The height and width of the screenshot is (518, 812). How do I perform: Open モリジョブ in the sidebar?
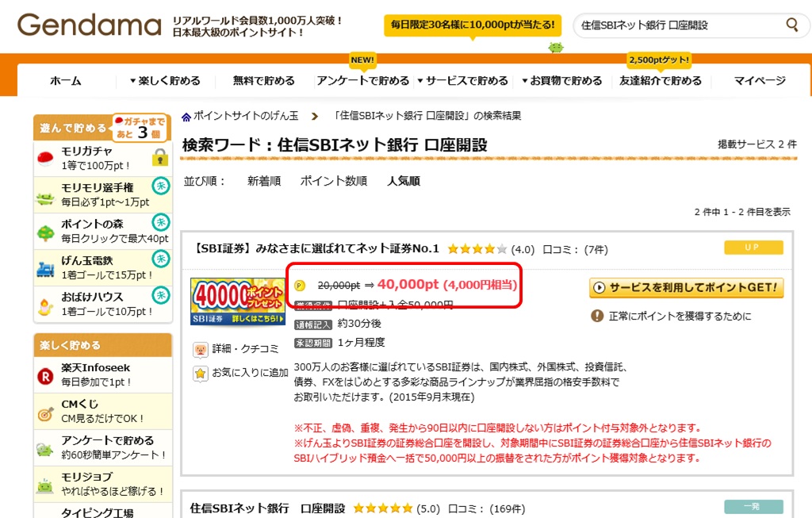pos(102,484)
